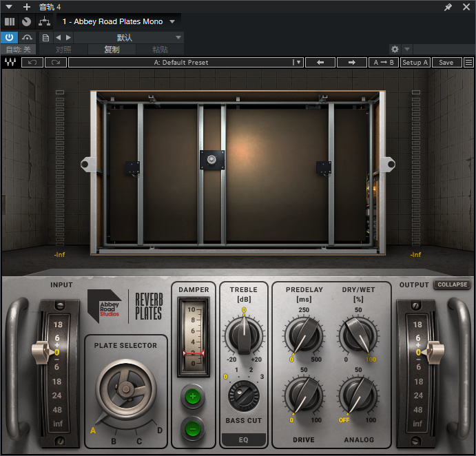
Task: Click the 粘贴 paste button
Action: click(160, 49)
